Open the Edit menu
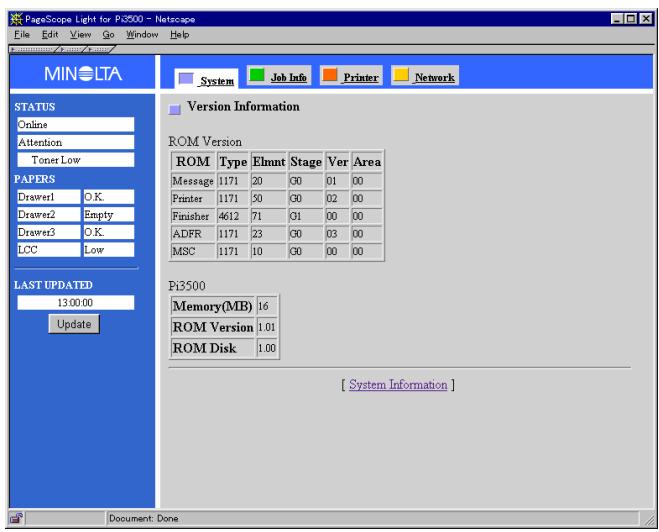This screenshot has width=659, height=532. (x=50, y=34)
